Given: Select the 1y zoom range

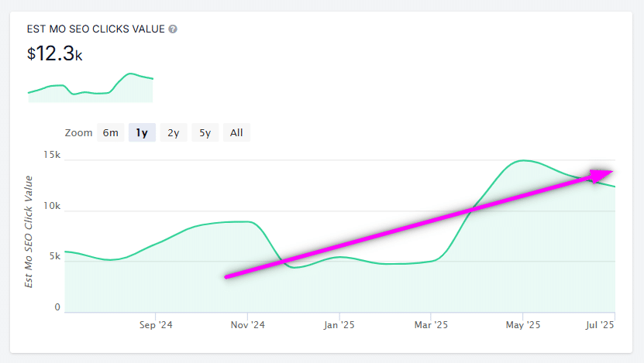Looking at the screenshot, I should [x=142, y=132].
